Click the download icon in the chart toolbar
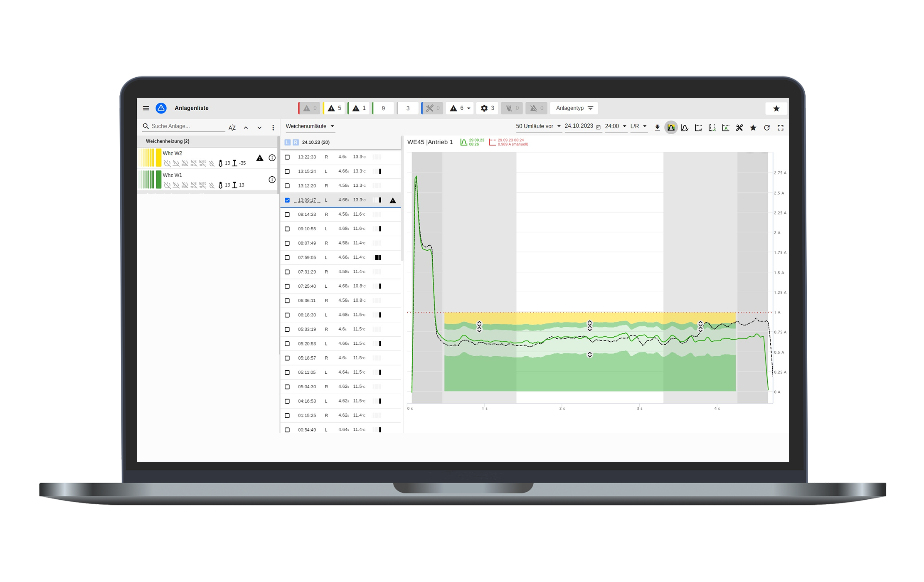The height and width of the screenshot is (582, 924). (657, 128)
